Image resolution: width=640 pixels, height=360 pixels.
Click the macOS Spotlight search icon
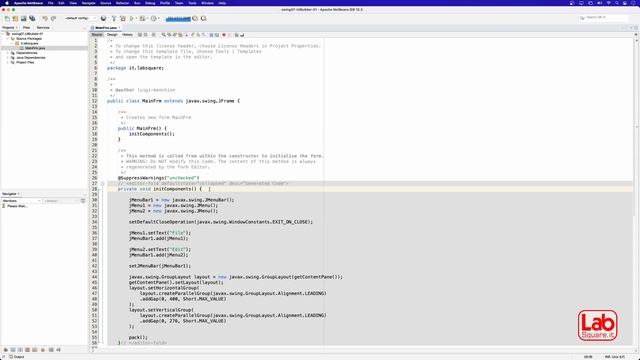pyautogui.click(x=616, y=3)
